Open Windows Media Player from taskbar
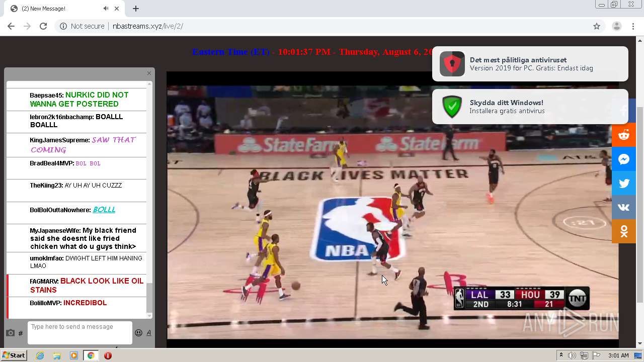The image size is (644, 362). (x=74, y=355)
